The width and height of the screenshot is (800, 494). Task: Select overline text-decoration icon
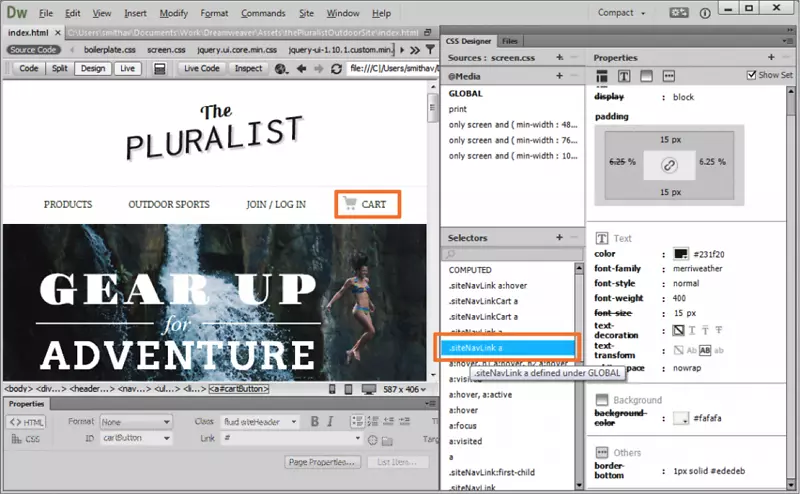[x=705, y=330]
